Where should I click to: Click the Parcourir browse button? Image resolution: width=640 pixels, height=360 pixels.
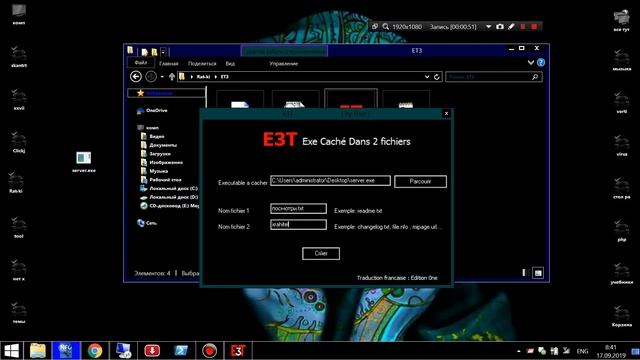[x=420, y=182]
